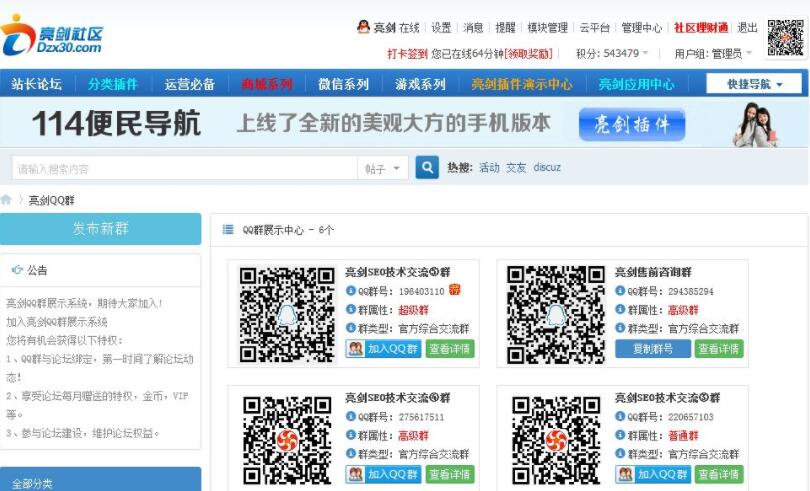The height and width of the screenshot is (491, 810).
Task: Open the 帖子 search type dropdown
Action: 383,168
